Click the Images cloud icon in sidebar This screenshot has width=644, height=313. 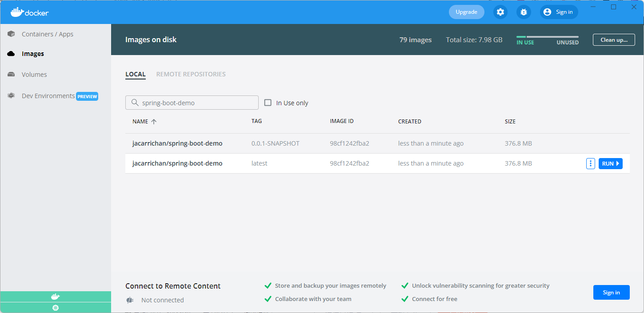click(x=11, y=54)
